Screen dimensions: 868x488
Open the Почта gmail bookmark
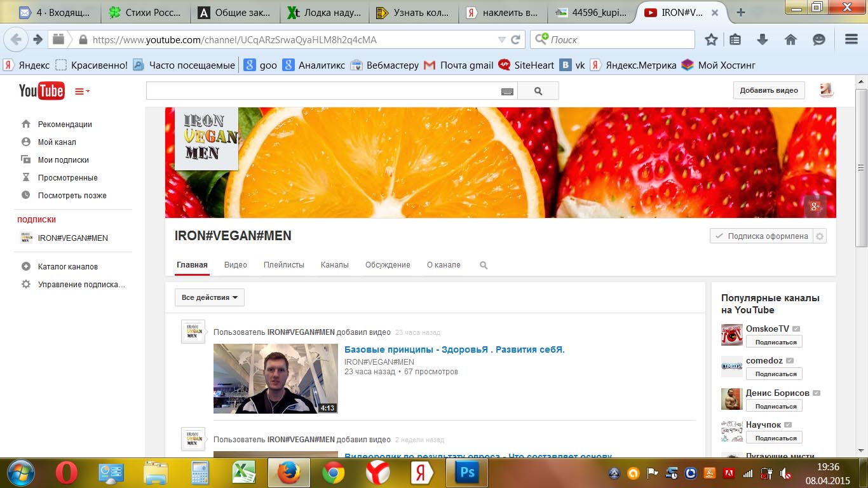coord(459,65)
